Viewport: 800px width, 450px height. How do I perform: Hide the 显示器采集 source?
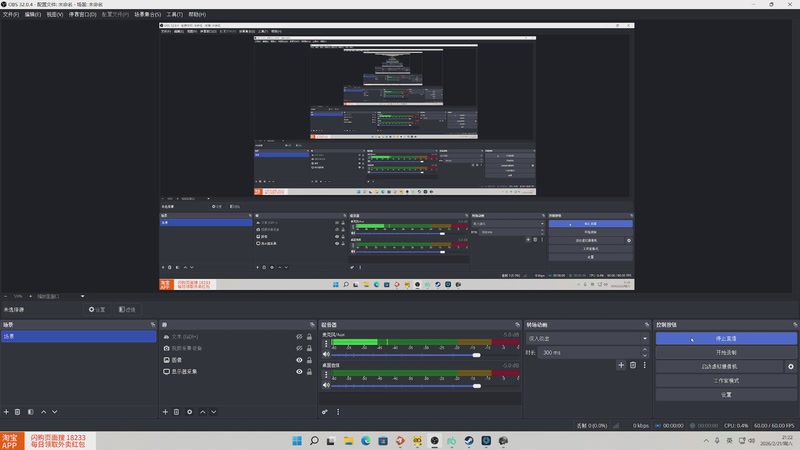click(299, 371)
